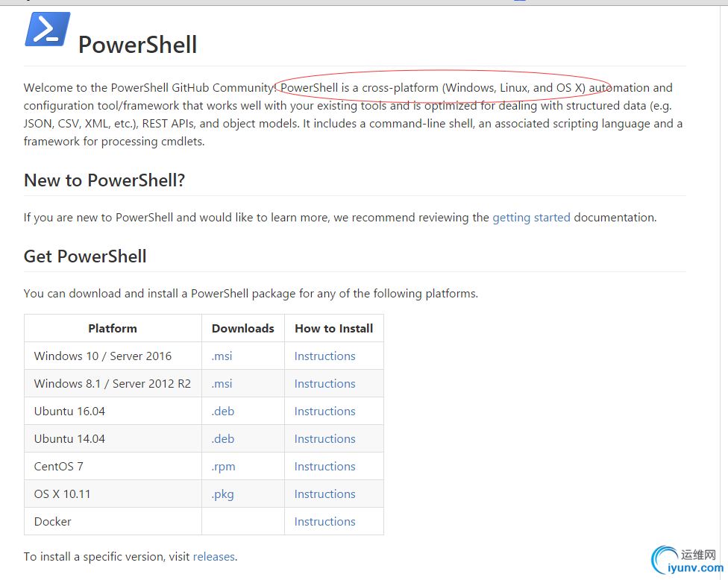This screenshot has width=728, height=580.
Task: Click the PowerShell page title heading
Action: (138, 45)
